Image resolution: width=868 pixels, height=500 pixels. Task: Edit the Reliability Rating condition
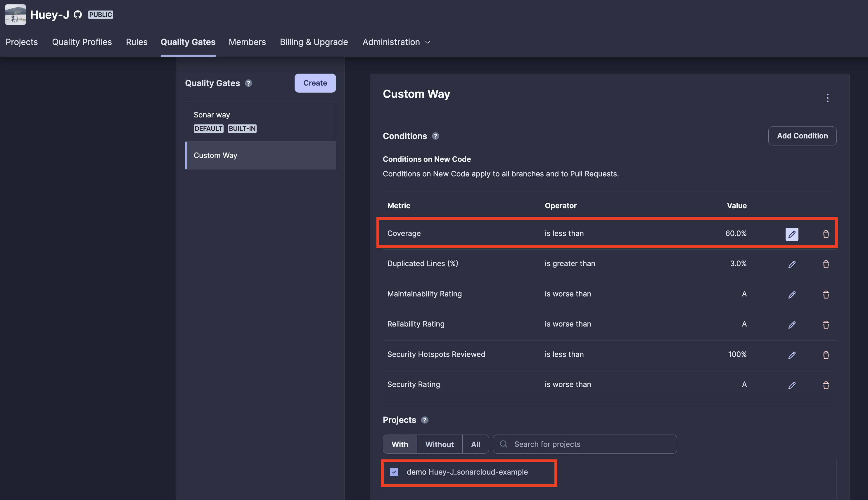[x=792, y=324]
